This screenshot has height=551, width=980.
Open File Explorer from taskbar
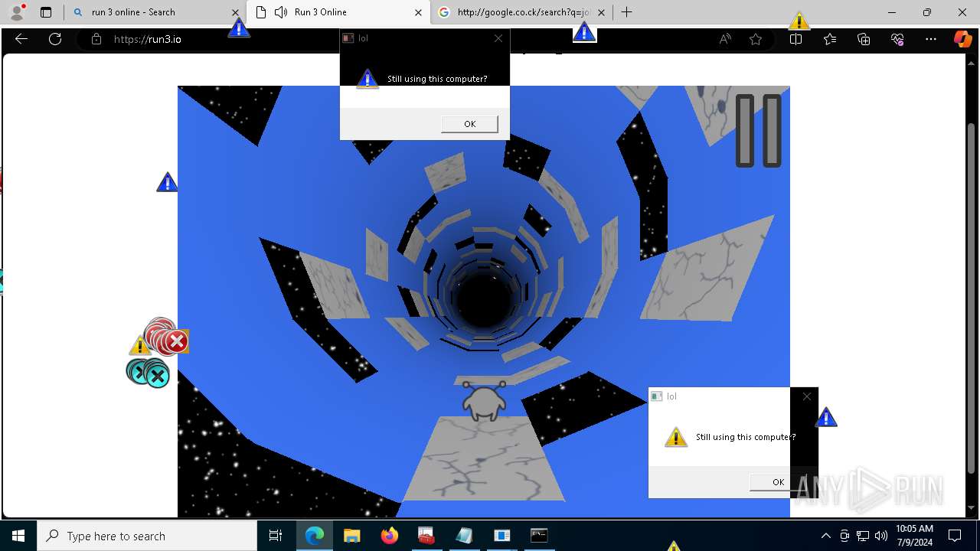click(352, 536)
